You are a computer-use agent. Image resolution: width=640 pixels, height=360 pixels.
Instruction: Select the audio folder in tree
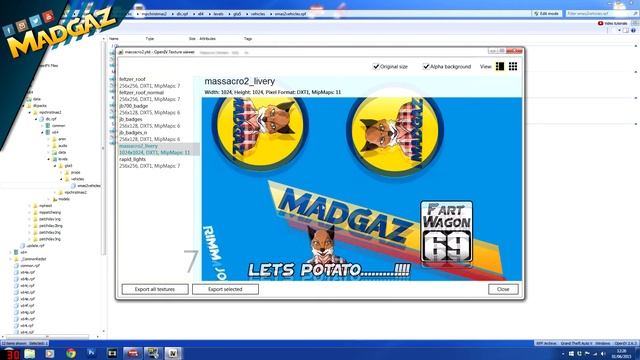pos(62,146)
